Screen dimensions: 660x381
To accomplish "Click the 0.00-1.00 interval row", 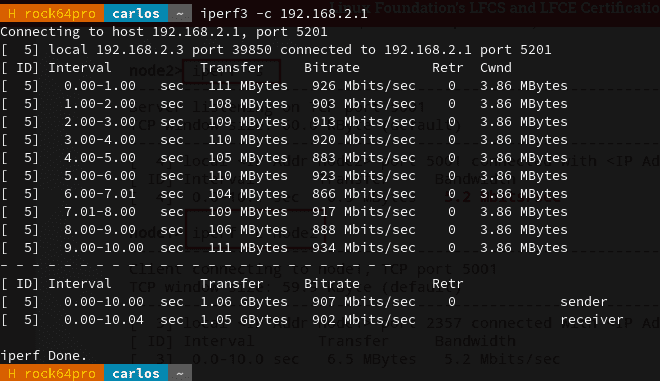I will pyautogui.click(x=284, y=86).
